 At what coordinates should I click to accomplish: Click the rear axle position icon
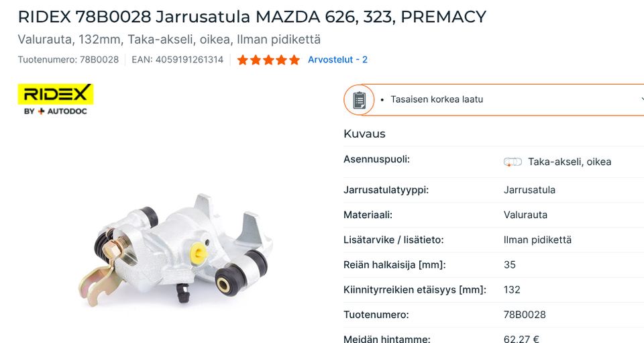click(x=513, y=162)
